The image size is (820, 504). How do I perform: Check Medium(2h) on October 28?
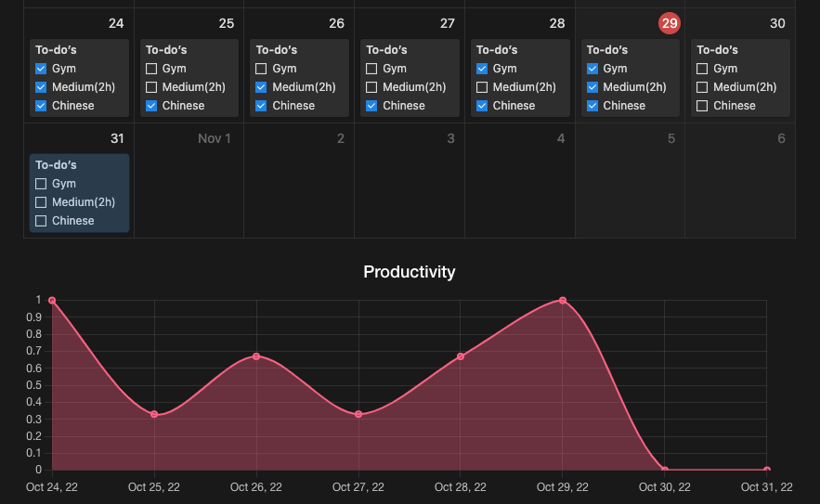(482, 87)
